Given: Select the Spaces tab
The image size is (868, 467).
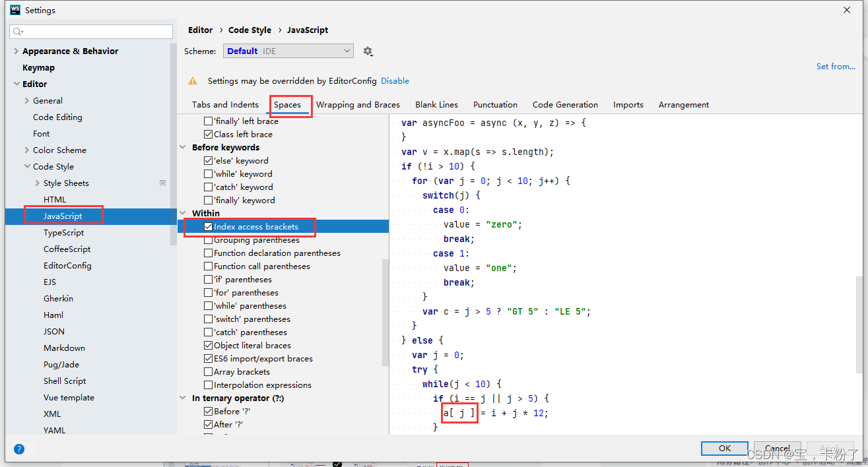Looking at the screenshot, I should click(288, 105).
